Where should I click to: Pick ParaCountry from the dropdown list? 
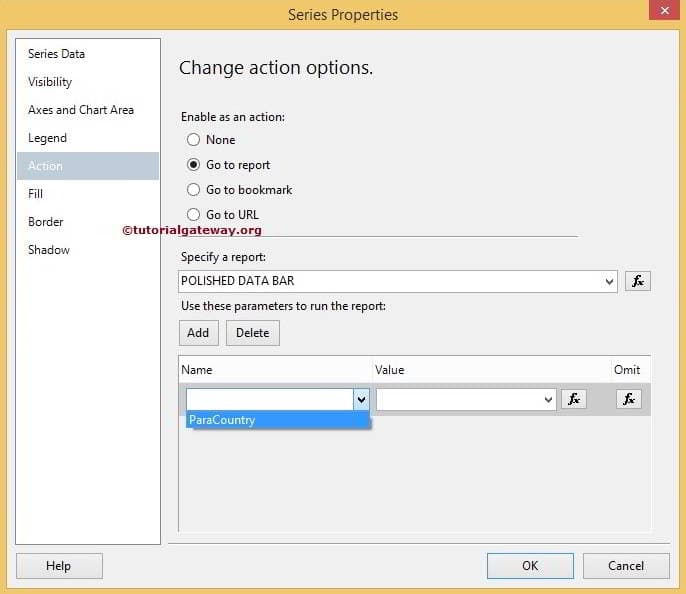(222, 420)
